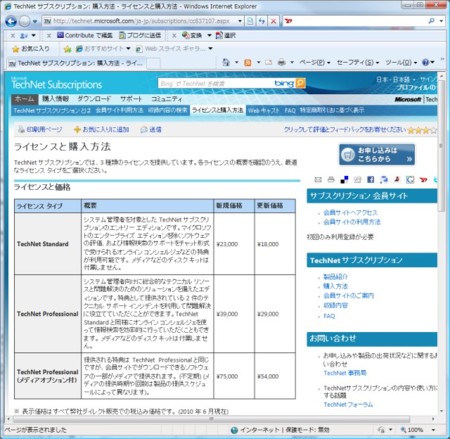Click the ブログに送信 toolbar button
The height and width of the screenshot is (439, 450).
[x=140, y=35]
